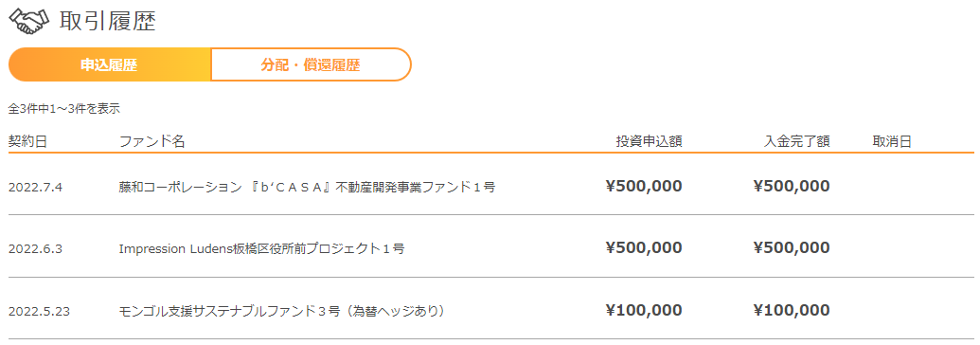Screen dimensions: 980x345
Task: Click contract date 2022.5.23
Action: pyautogui.click(x=39, y=311)
